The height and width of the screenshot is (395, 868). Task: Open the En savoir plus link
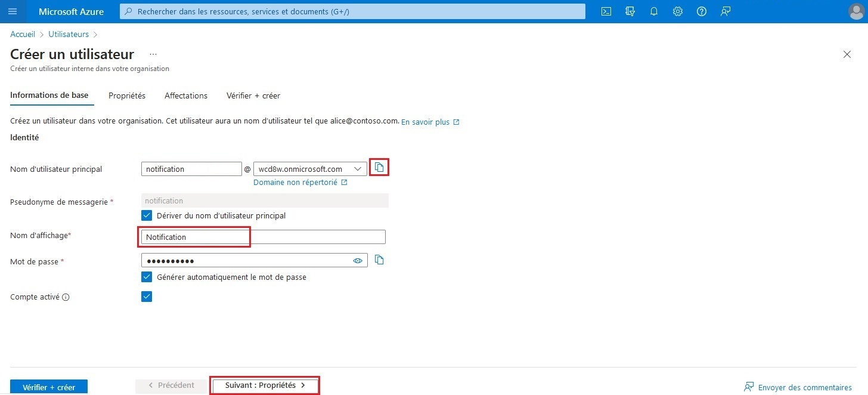click(x=430, y=122)
